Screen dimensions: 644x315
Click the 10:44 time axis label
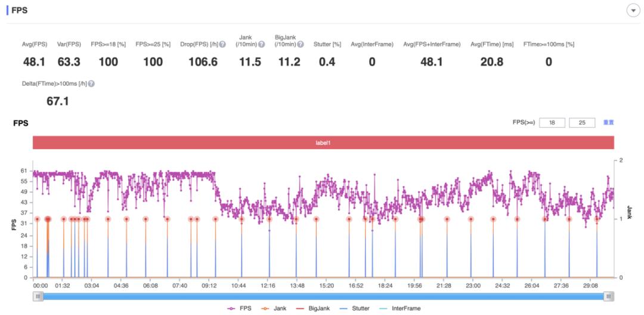tap(238, 285)
